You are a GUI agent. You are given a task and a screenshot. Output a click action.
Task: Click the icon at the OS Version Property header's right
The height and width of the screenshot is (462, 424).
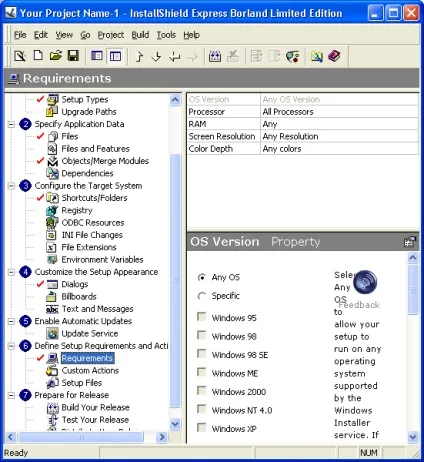tap(410, 242)
